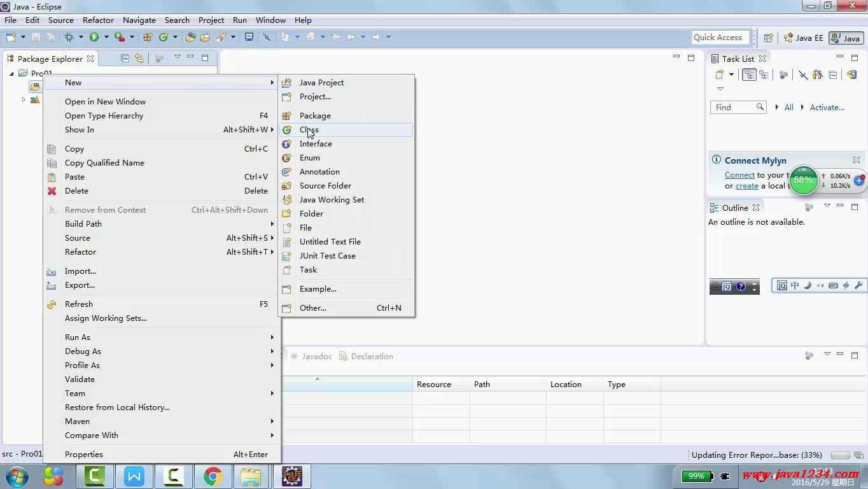Click Other... in the New submenu
Viewport: 868px width, 489px height.
point(346,308)
